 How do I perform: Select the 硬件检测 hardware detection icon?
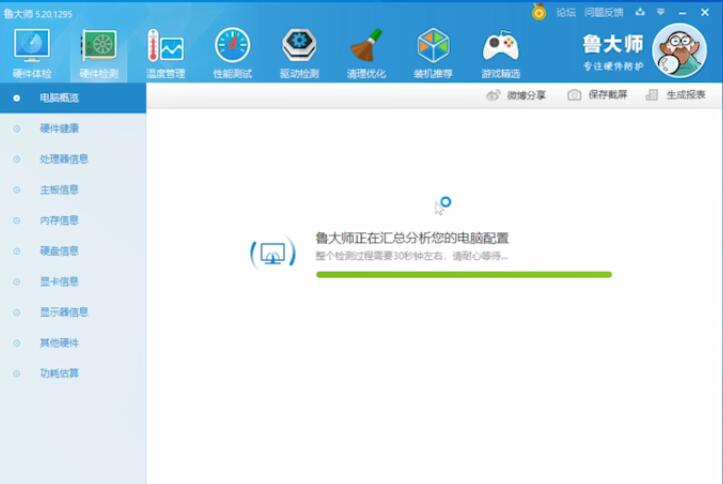point(99,45)
